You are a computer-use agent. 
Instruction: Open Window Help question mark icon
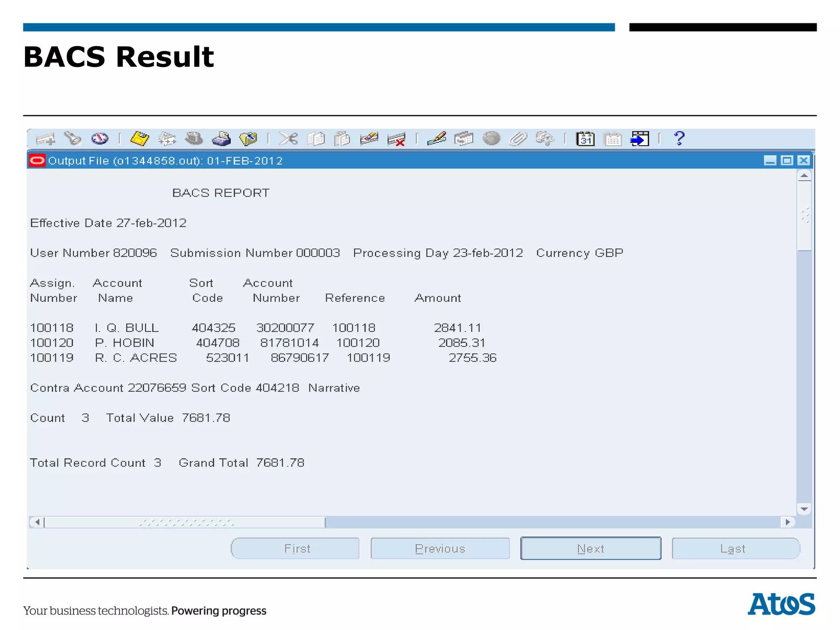click(679, 139)
